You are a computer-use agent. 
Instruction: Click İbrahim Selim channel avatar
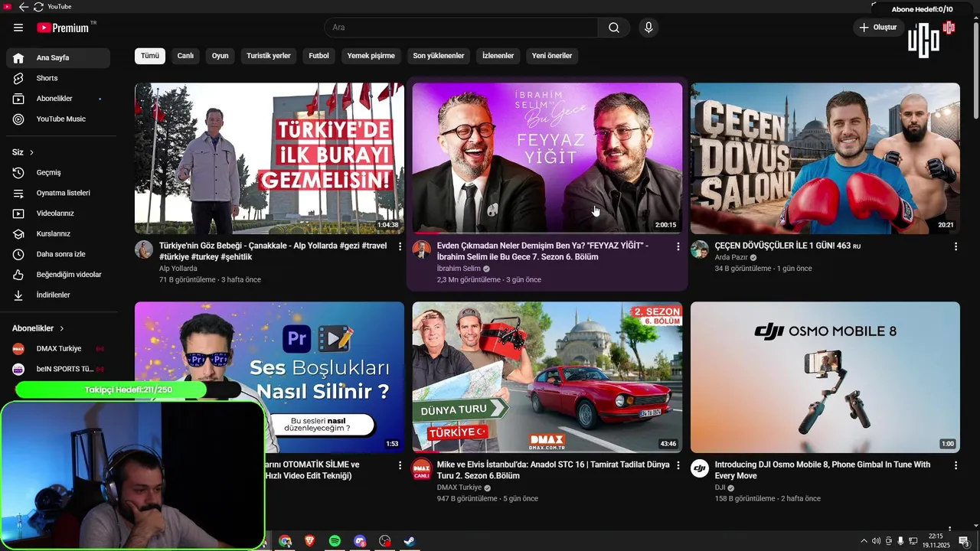[422, 249]
